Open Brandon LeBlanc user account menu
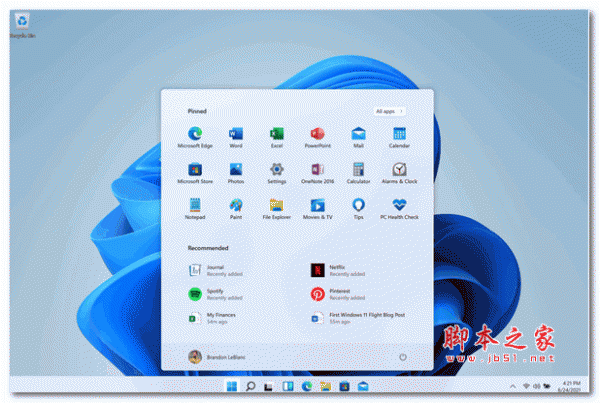The image size is (600, 403). pos(215,356)
